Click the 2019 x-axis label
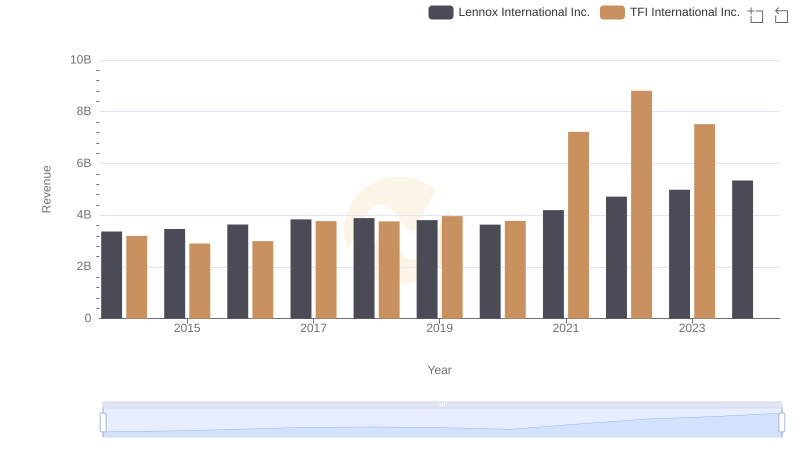Viewport: 800px width, 461px height. pos(439,328)
